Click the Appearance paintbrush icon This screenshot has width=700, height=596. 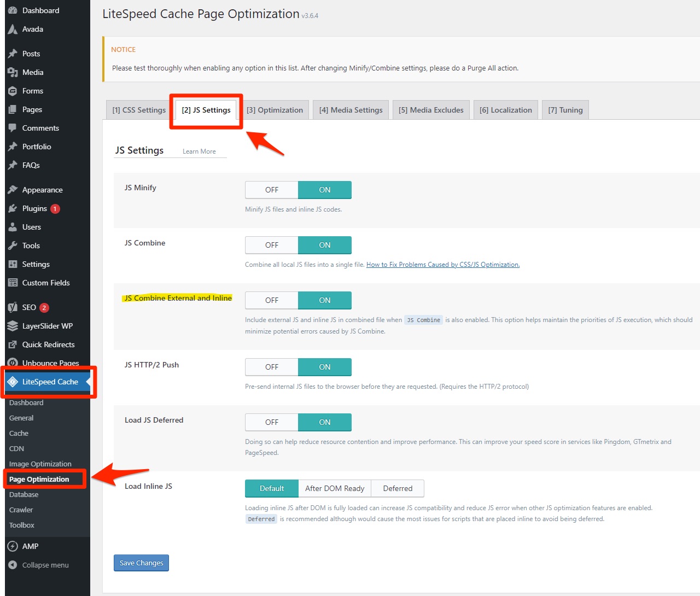(x=13, y=190)
